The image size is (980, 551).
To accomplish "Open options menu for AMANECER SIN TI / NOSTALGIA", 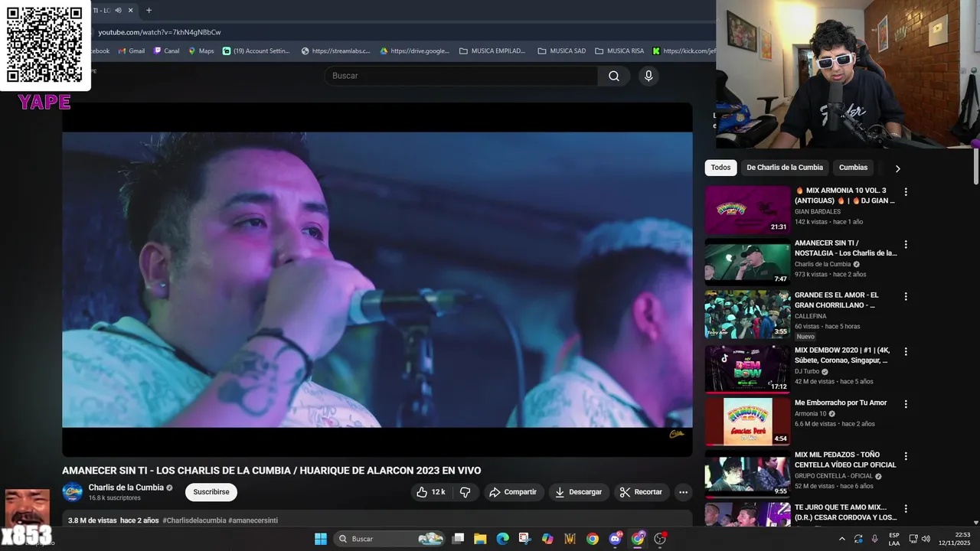I will coord(906,245).
